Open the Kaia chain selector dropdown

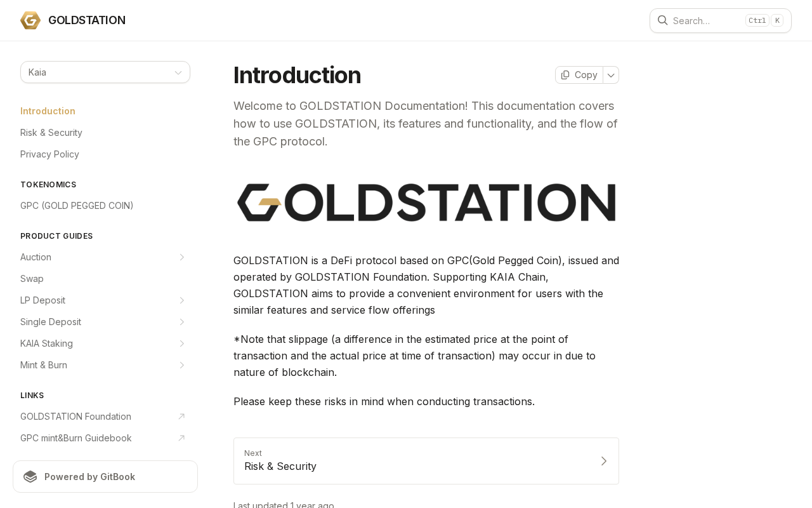105,72
